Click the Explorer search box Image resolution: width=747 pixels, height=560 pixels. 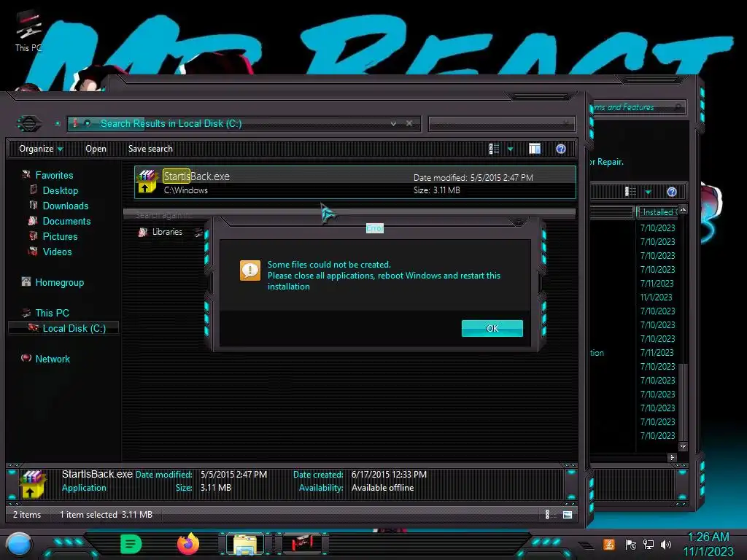502,124
